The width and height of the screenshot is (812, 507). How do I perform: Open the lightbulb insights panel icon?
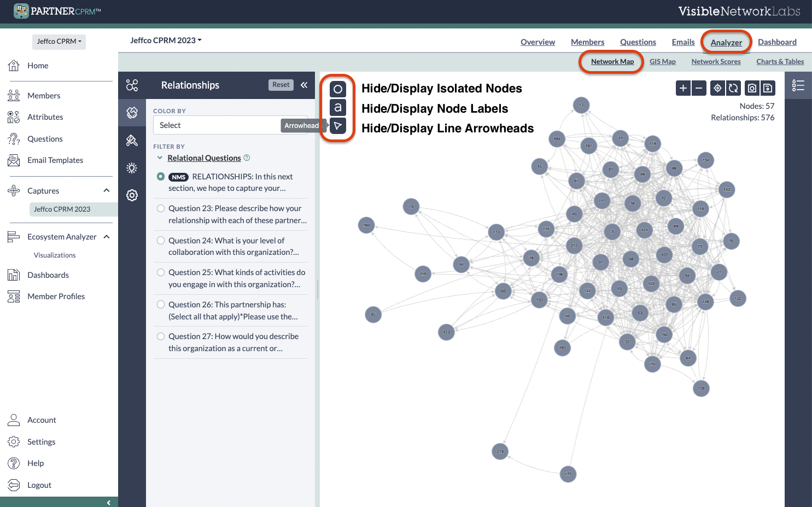pos(132,168)
